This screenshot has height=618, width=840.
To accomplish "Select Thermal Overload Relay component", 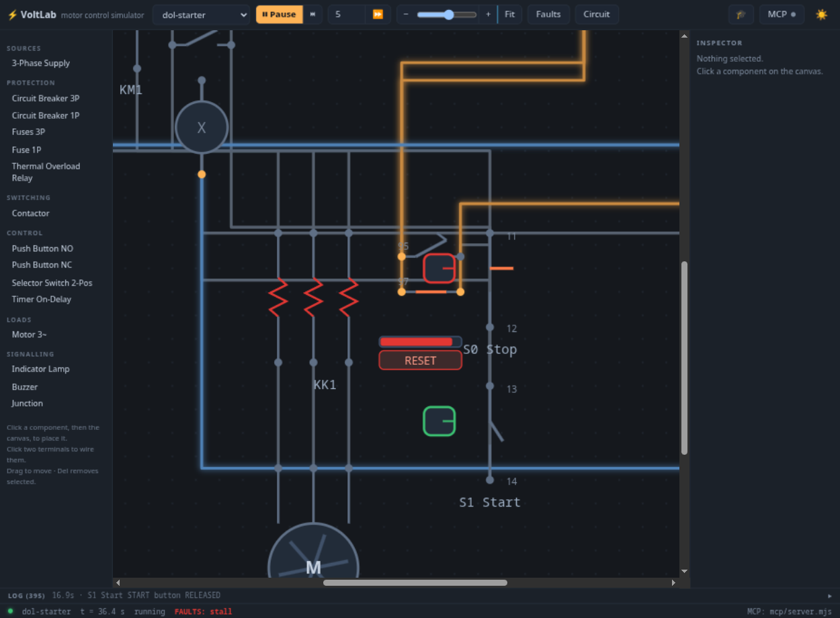I will point(46,172).
